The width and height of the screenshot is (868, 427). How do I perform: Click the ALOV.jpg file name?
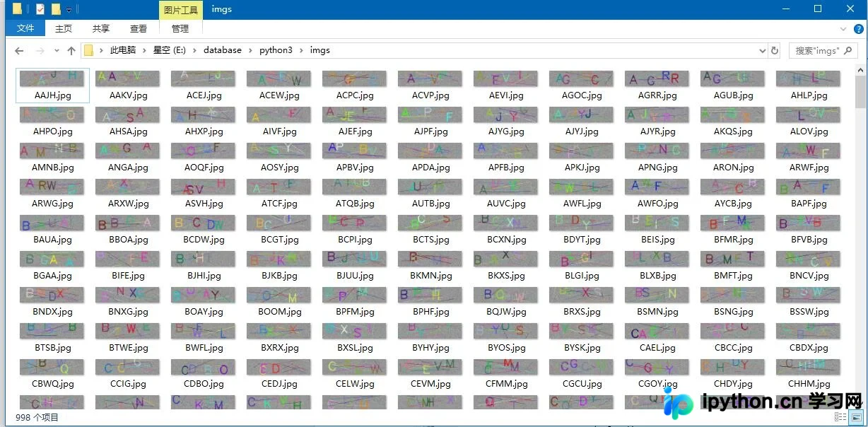809,131
